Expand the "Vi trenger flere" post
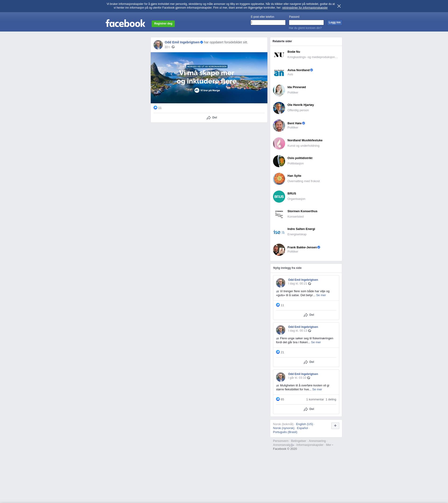The image size is (448, 503). tap(321, 295)
